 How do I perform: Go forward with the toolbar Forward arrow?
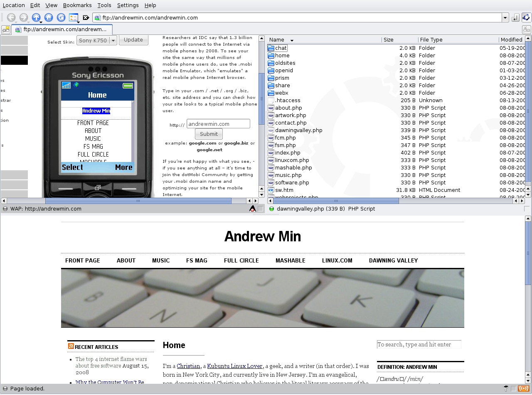coord(24,17)
